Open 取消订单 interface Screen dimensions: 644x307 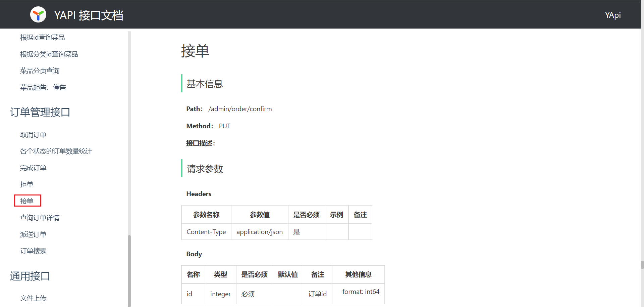(x=33, y=135)
